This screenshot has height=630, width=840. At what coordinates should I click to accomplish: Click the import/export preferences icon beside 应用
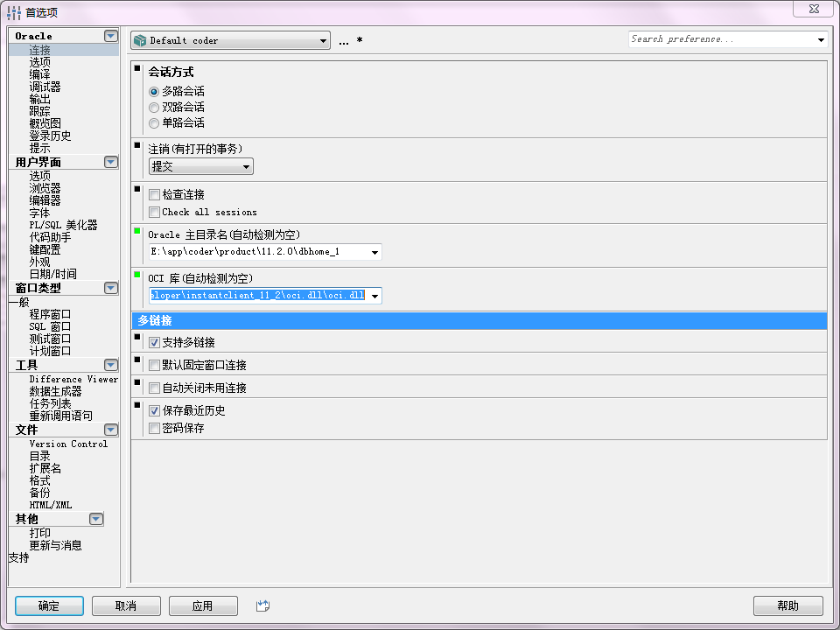coord(262,605)
